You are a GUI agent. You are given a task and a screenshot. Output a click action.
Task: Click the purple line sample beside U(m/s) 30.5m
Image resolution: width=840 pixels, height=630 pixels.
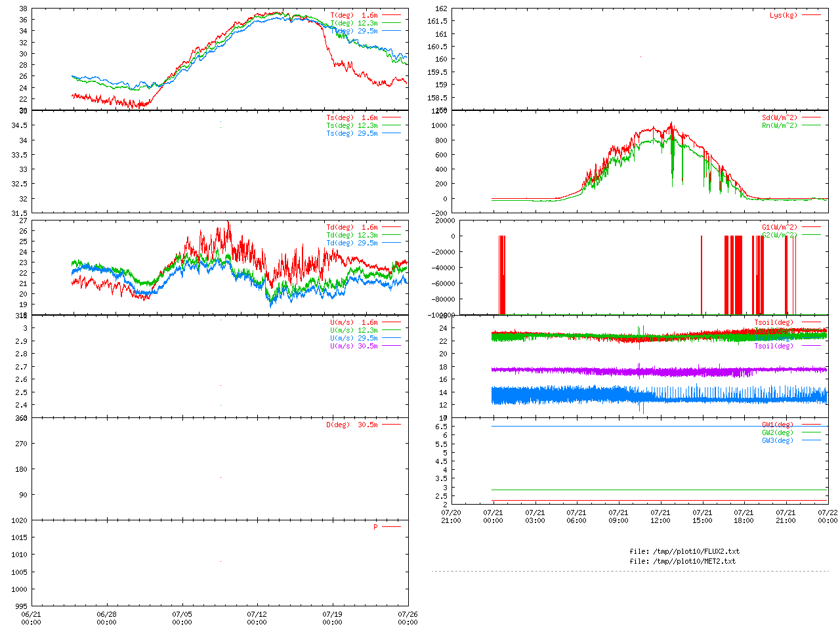click(392, 346)
